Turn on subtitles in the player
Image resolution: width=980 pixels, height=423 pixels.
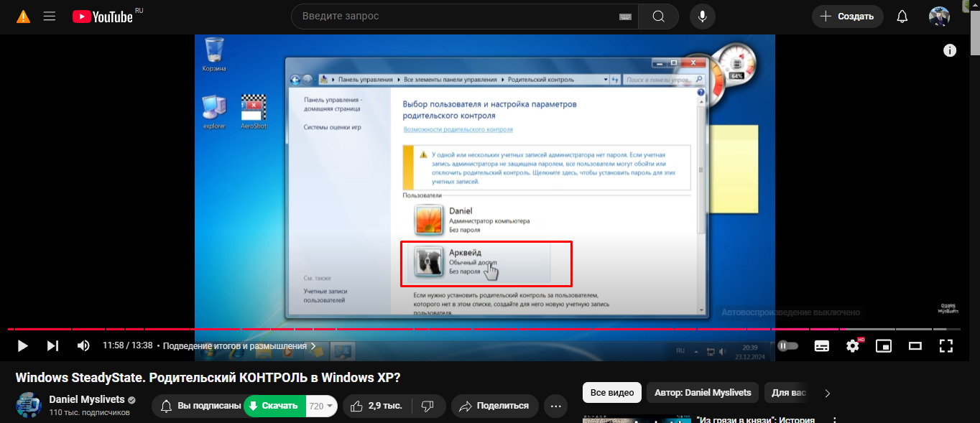822,345
